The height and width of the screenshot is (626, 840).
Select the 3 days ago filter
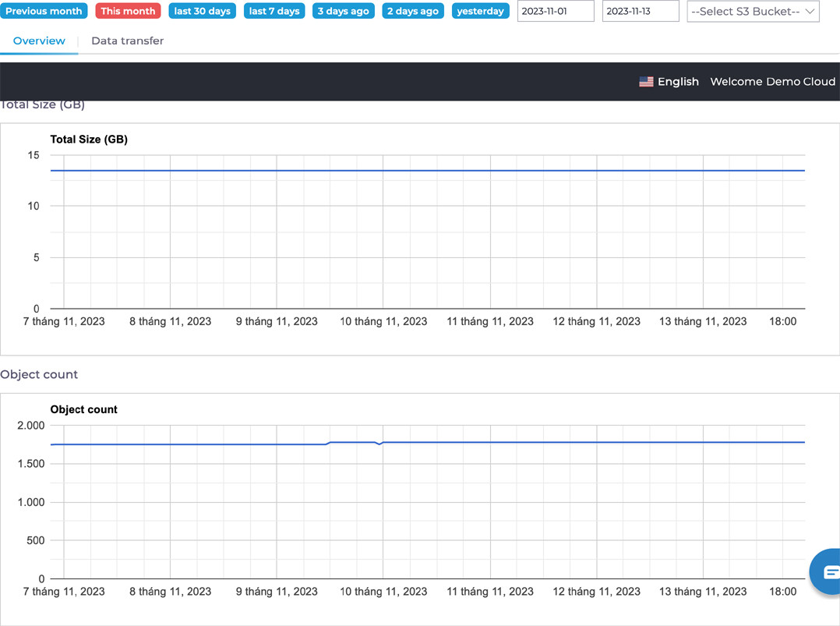point(343,12)
